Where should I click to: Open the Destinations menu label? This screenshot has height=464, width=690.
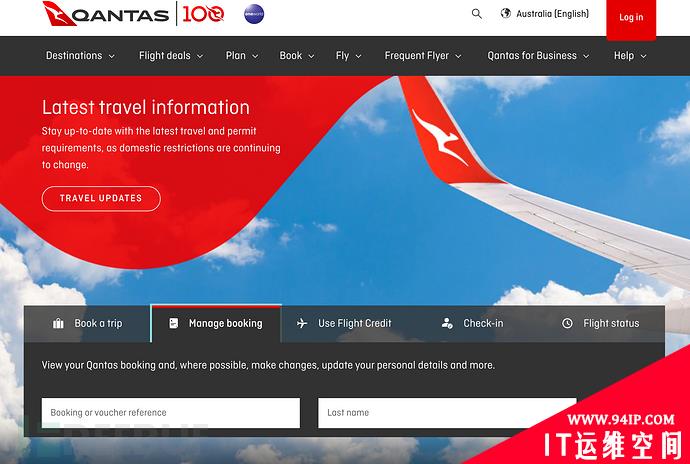[x=74, y=55]
